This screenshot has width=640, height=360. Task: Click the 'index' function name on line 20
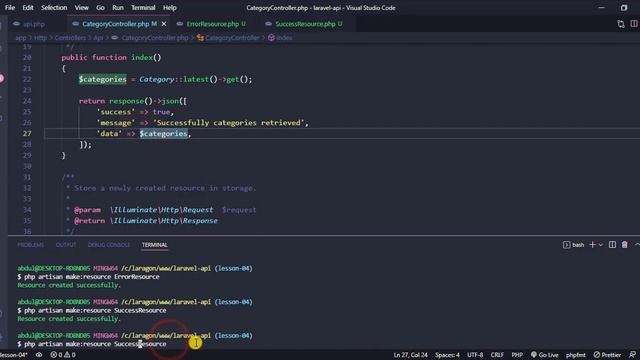click(142, 58)
